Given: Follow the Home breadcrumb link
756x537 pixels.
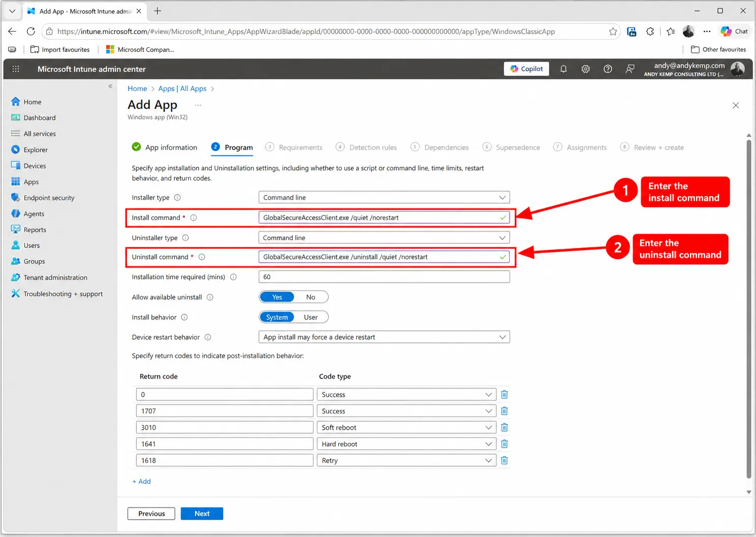Looking at the screenshot, I should click(x=137, y=88).
